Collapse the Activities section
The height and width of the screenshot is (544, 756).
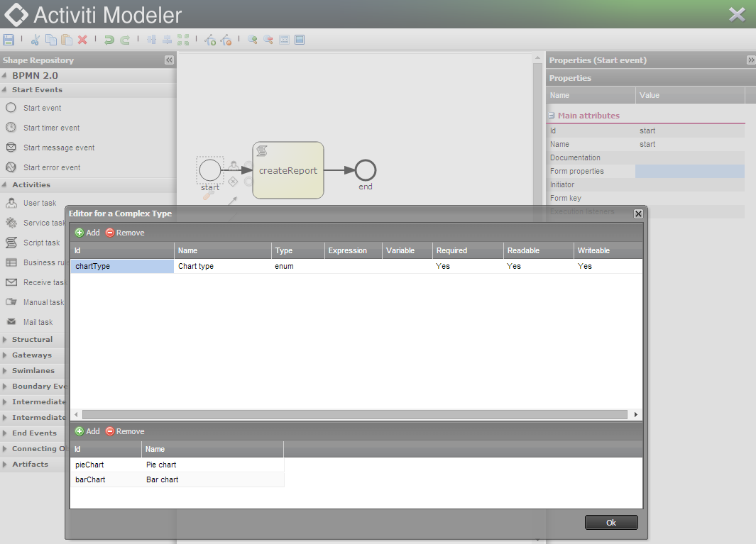[4, 184]
